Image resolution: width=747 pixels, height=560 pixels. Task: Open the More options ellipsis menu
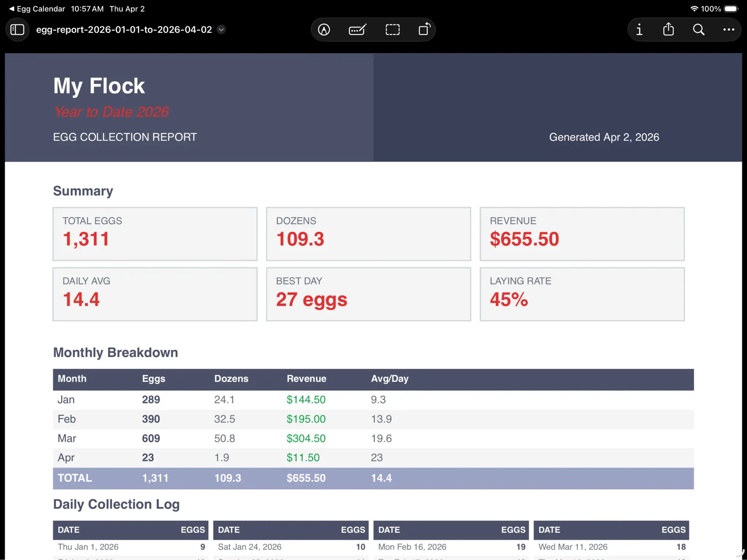(728, 30)
